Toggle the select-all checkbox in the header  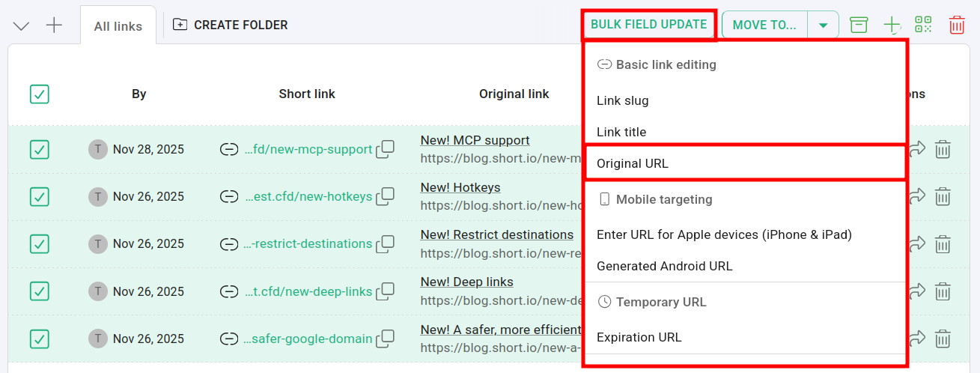(x=40, y=94)
